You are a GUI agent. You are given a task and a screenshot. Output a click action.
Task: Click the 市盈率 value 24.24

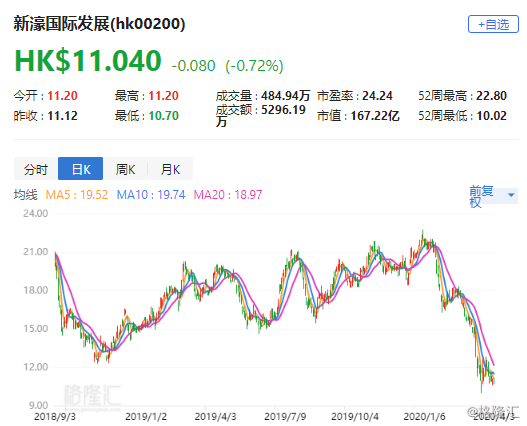pyautogui.click(x=377, y=96)
